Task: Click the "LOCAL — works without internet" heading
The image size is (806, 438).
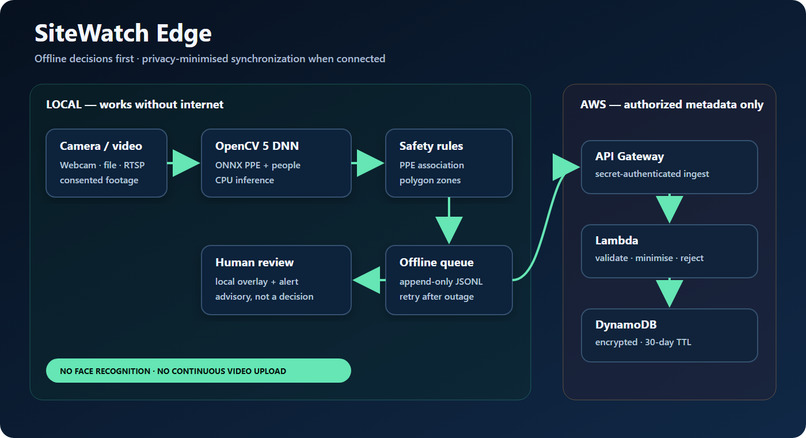Action: [135, 104]
